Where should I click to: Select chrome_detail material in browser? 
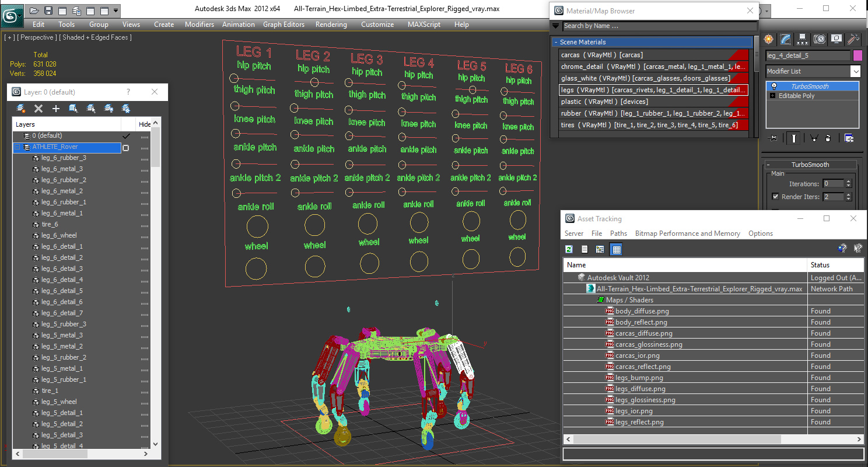pyautogui.click(x=654, y=67)
